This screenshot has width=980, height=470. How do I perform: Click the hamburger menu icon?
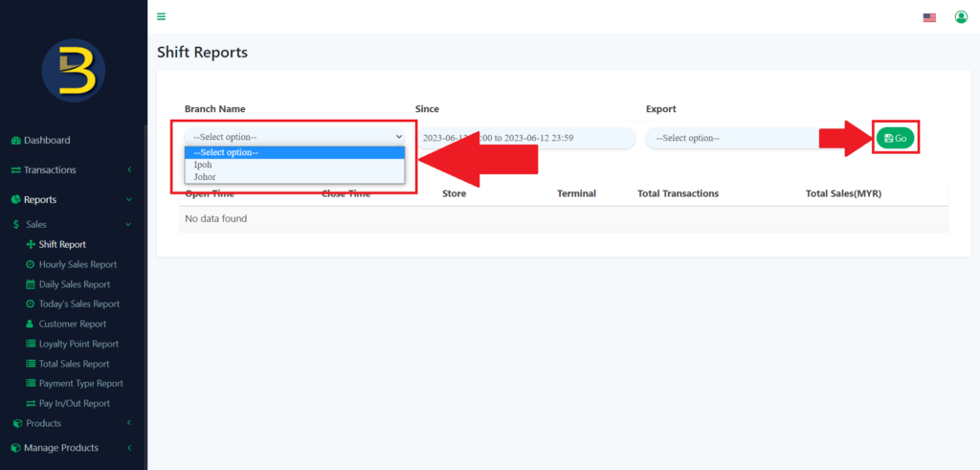pos(162,16)
